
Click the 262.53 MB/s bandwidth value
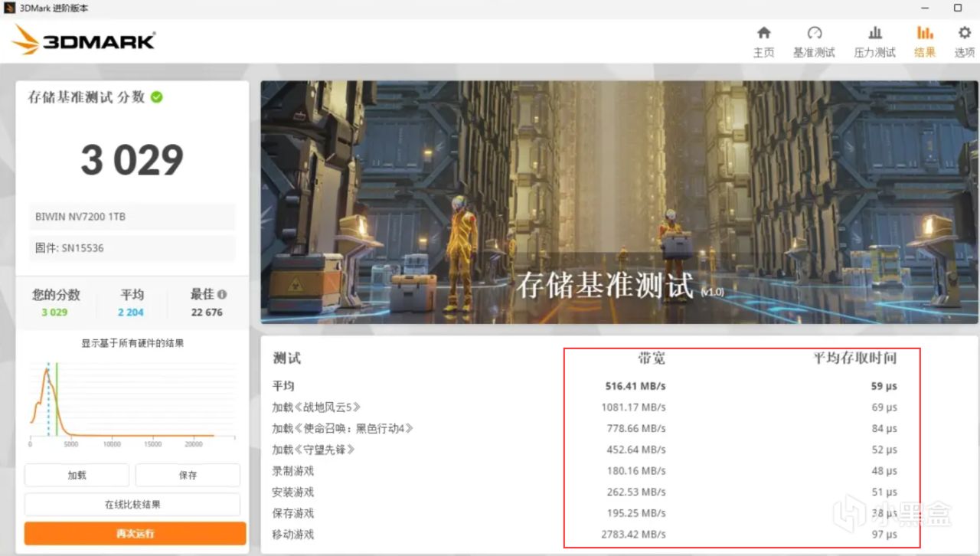pos(635,492)
